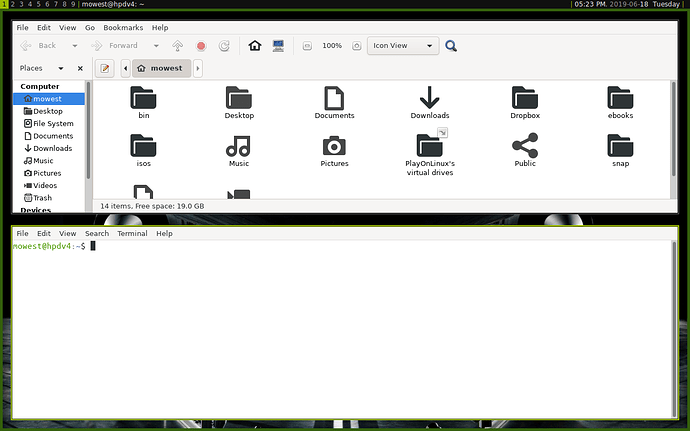The width and height of the screenshot is (690, 431).
Task: Select Desktop in the Places sidebar
Action: point(49,111)
